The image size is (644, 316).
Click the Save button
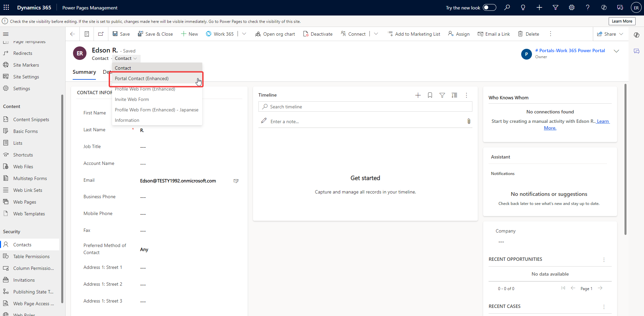[121, 34]
